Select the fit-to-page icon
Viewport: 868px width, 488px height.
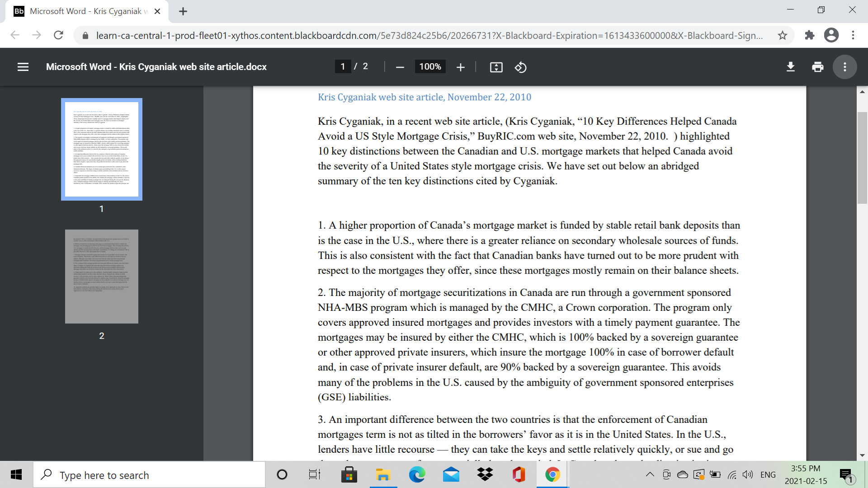tap(496, 67)
